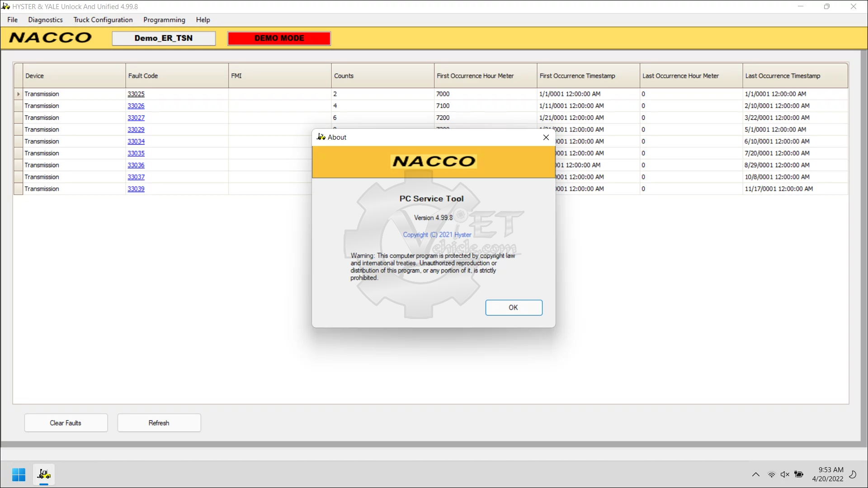Click hour meter value 7100
868x488 pixels.
tap(443, 106)
